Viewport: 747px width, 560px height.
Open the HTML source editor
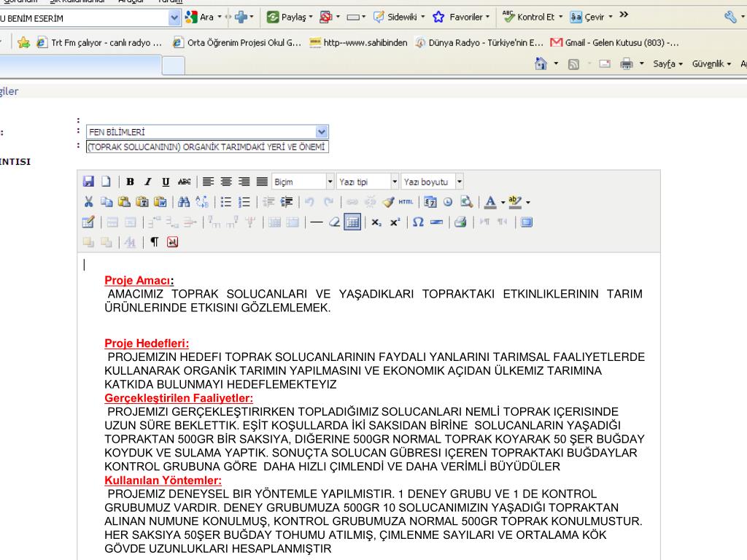click(x=406, y=202)
